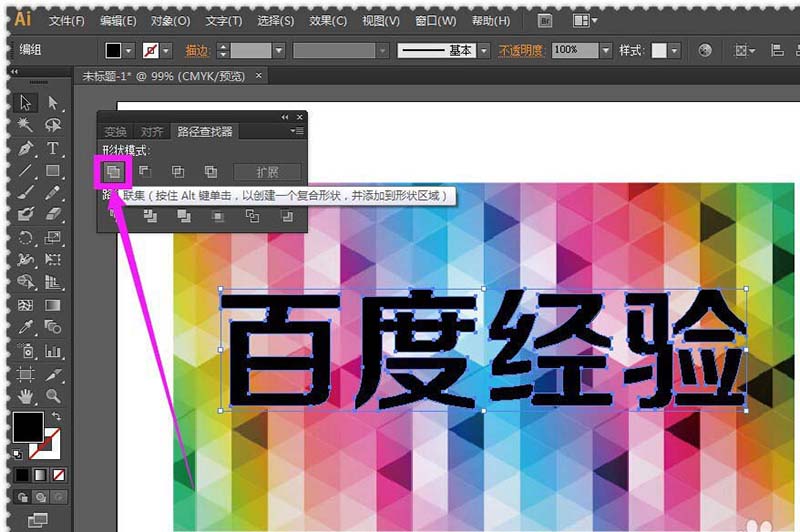Open Adobe Bridge via Br icon
Image resolution: width=800 pixels, height=532 pixels.
pos(545,21)
